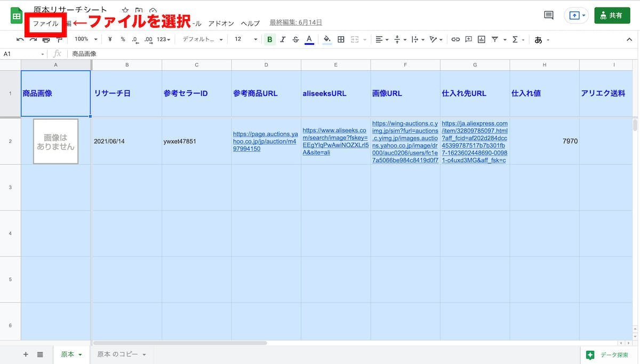
Task: Add a new sheet with the plus icon
Action: (x=26, y=354)
